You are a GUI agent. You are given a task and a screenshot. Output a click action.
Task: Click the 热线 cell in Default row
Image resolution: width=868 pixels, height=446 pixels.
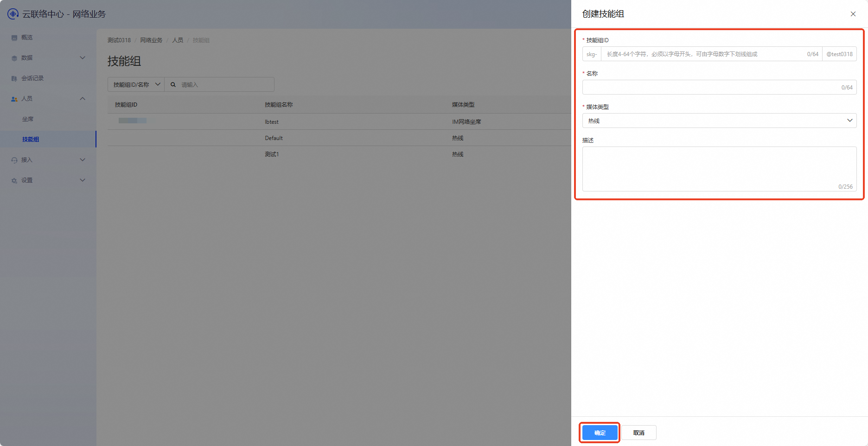[458, 138]
